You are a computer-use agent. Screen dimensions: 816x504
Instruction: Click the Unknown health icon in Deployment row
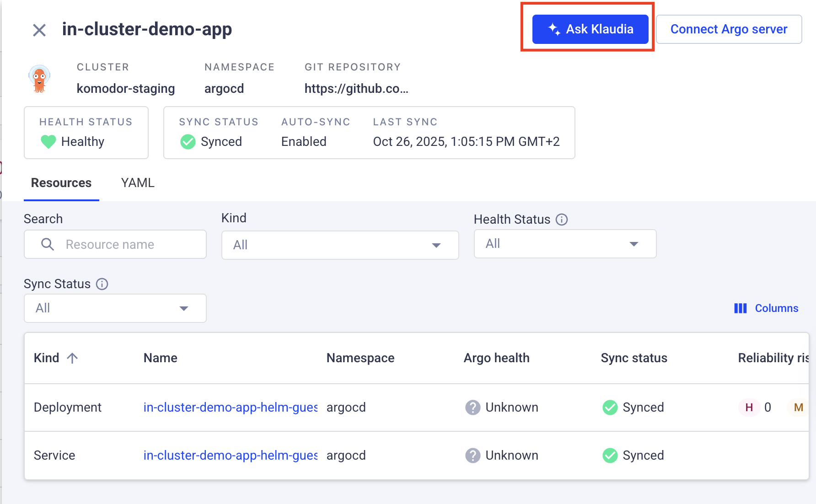(x=472, y=407)
